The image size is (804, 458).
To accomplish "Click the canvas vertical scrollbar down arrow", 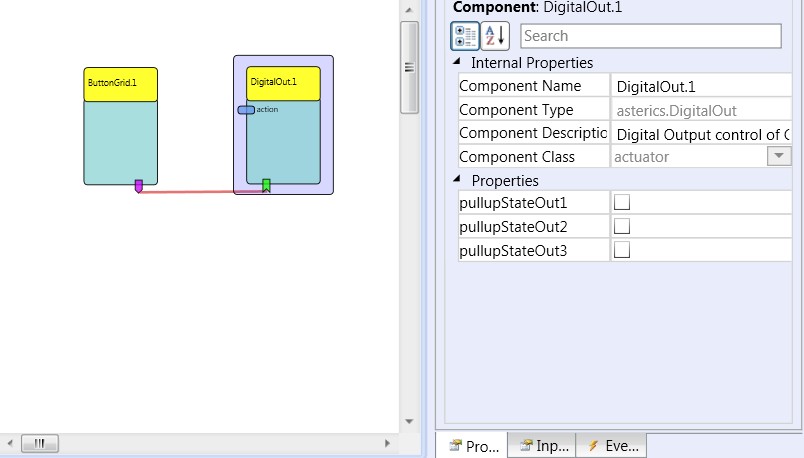I will [409, 422].
